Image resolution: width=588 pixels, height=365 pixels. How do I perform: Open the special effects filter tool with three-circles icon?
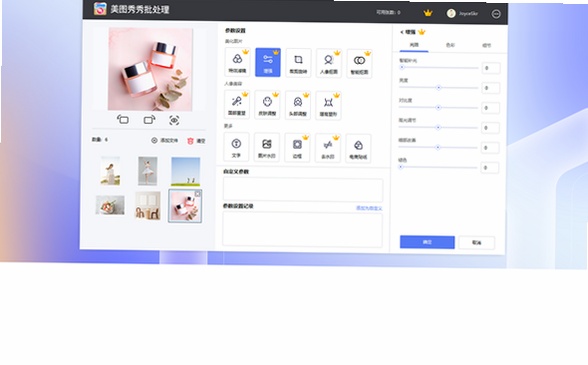pos(237,63)
